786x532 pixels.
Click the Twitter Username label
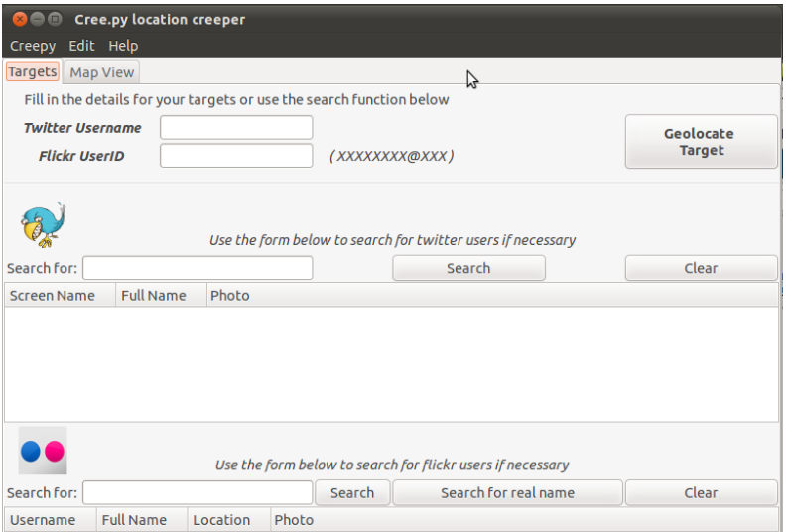pyautogui.click(x=82, y=128)
